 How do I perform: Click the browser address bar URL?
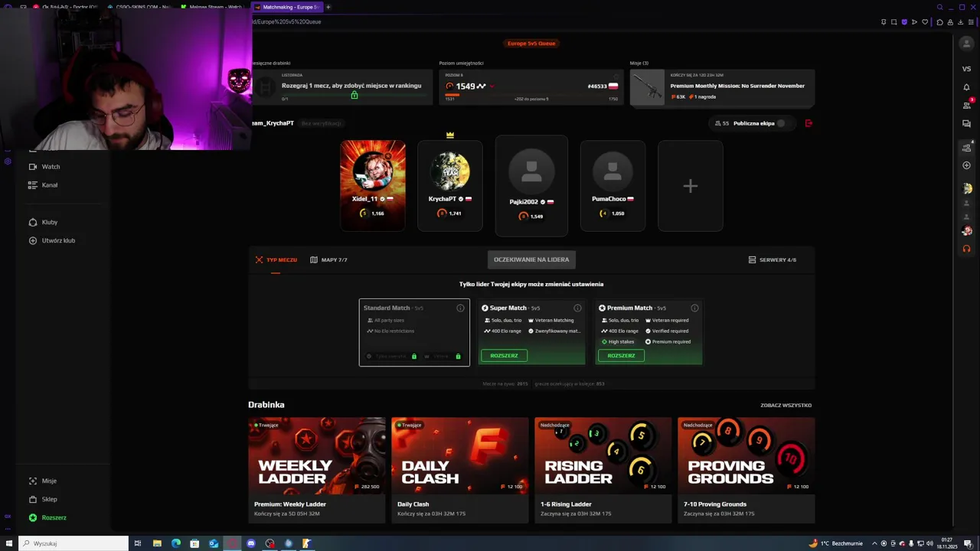click(x=286, y=21)
